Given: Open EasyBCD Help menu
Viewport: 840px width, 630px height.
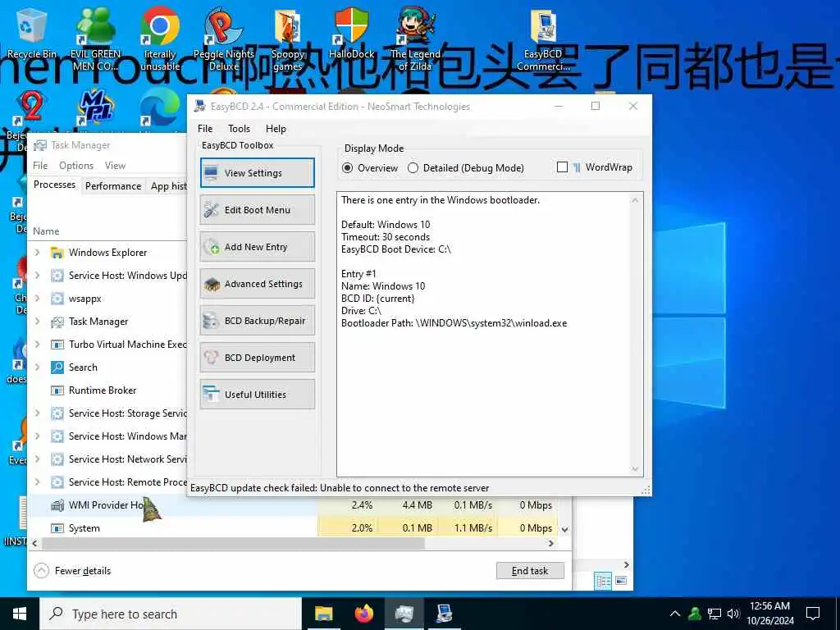Looking at the screenshot, I should [x=276, y=129].
